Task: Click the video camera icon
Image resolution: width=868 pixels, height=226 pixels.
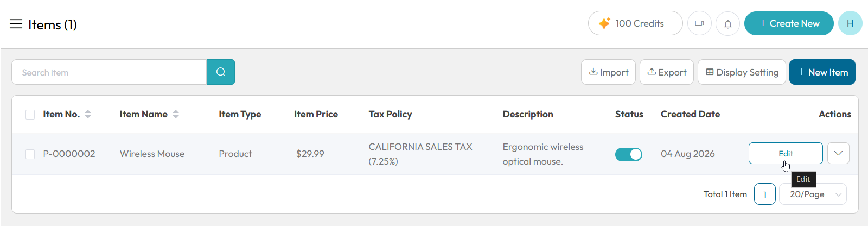Action: [x=699, y=23]
